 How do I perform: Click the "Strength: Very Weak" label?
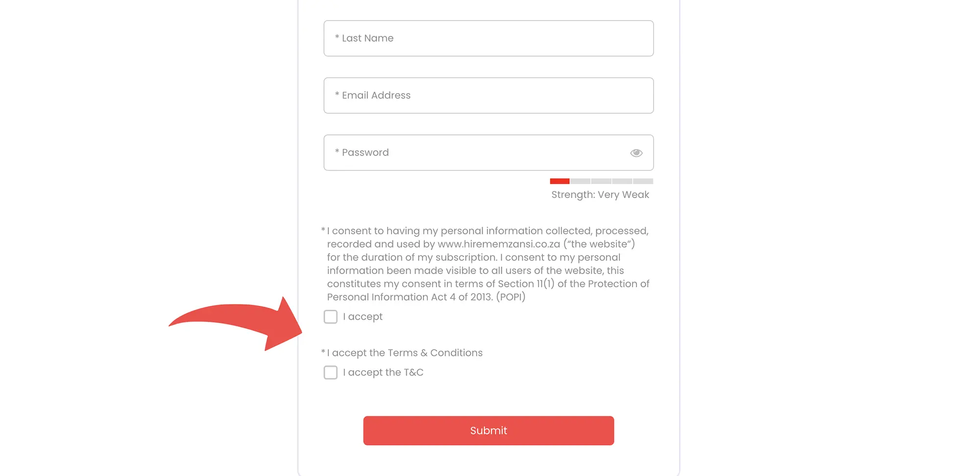[600, 195]
